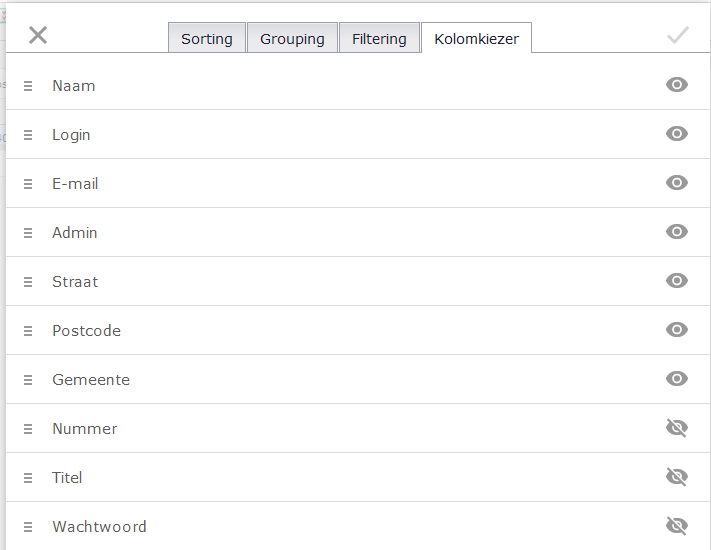This screenshot has width=711, height=550.
Task: Toggle visibility of the Login column
Action: (x=677, y=134)
